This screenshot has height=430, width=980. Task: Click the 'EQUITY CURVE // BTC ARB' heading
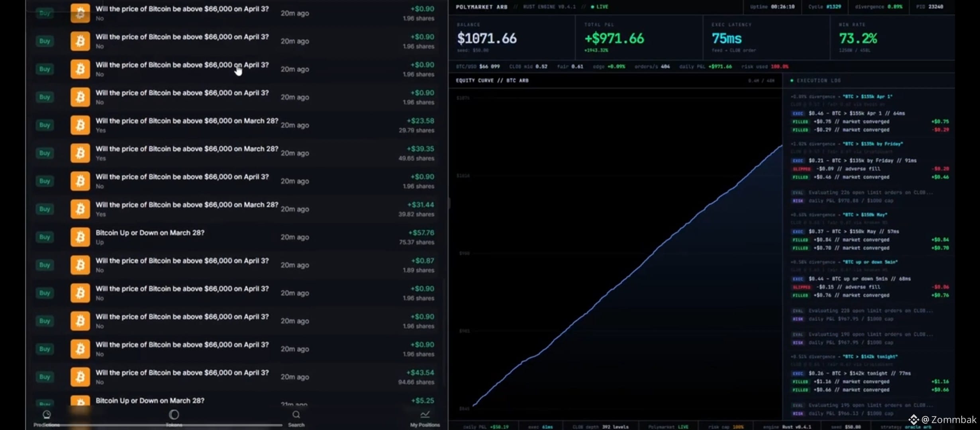492,80
